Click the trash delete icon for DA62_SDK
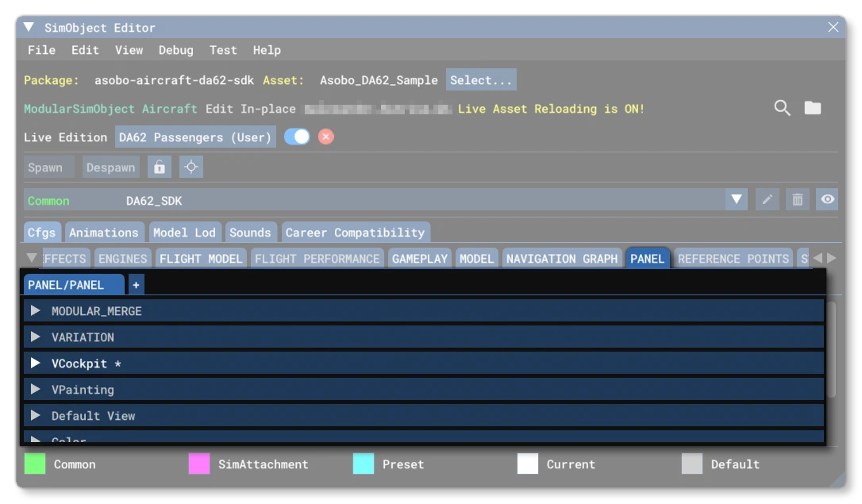The width and height of the screenshot is (862, 504). coord(797,199)
